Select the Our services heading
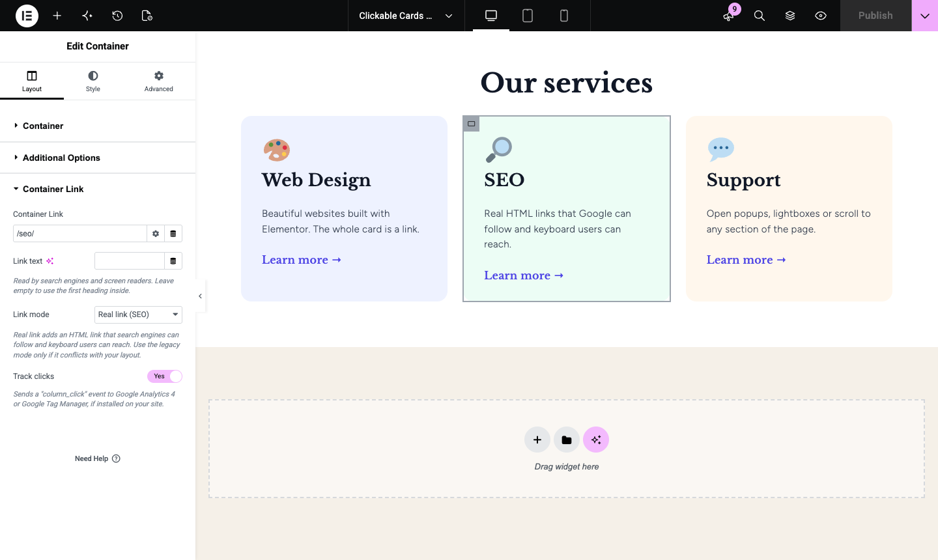The image size is (938, 560). [567, 83]
